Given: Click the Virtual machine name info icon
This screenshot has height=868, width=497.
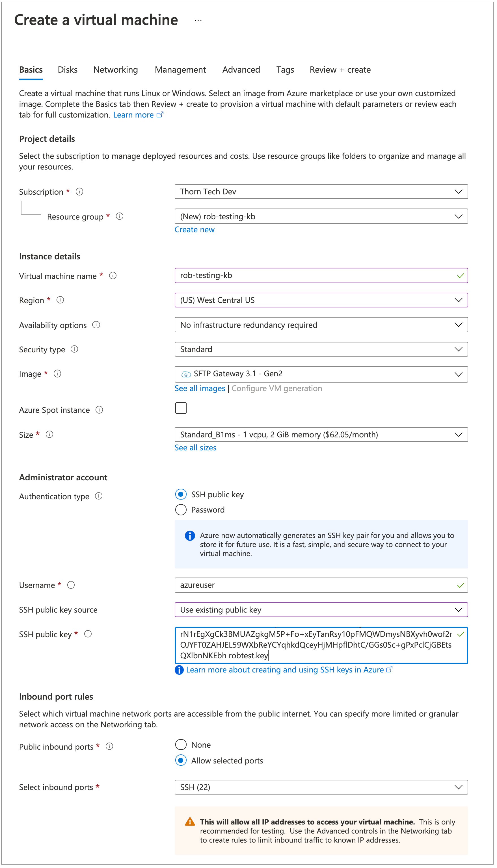Looking at the screenshot, I should (x=113, y=275).
